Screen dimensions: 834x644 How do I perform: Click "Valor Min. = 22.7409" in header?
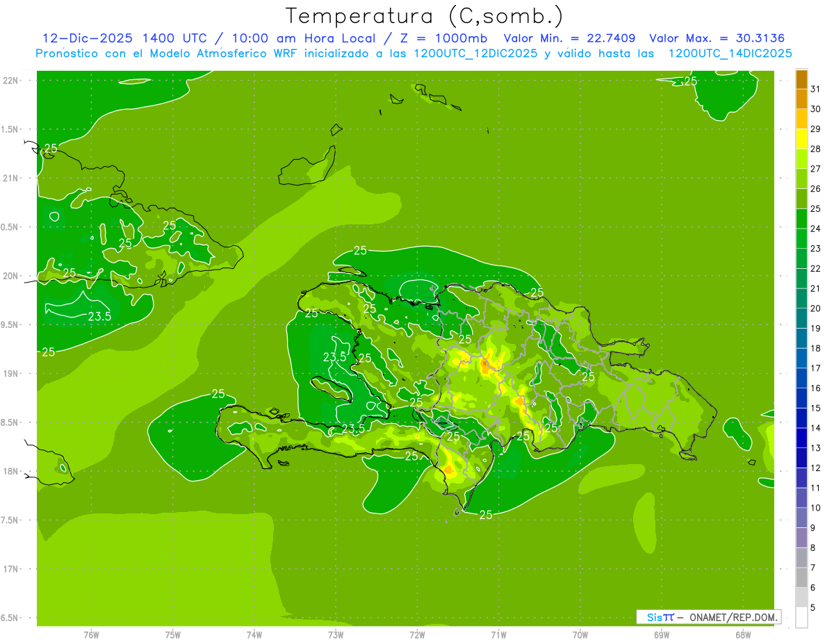[569, 38]
